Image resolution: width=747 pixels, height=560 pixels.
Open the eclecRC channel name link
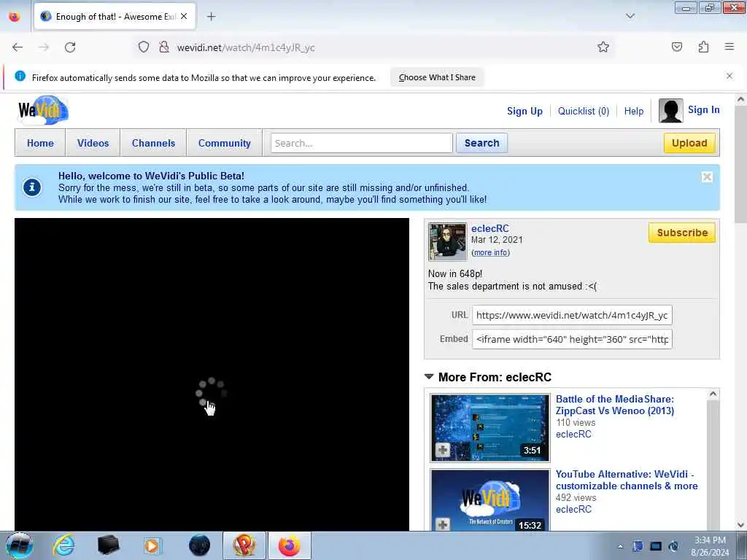point(489,228)
